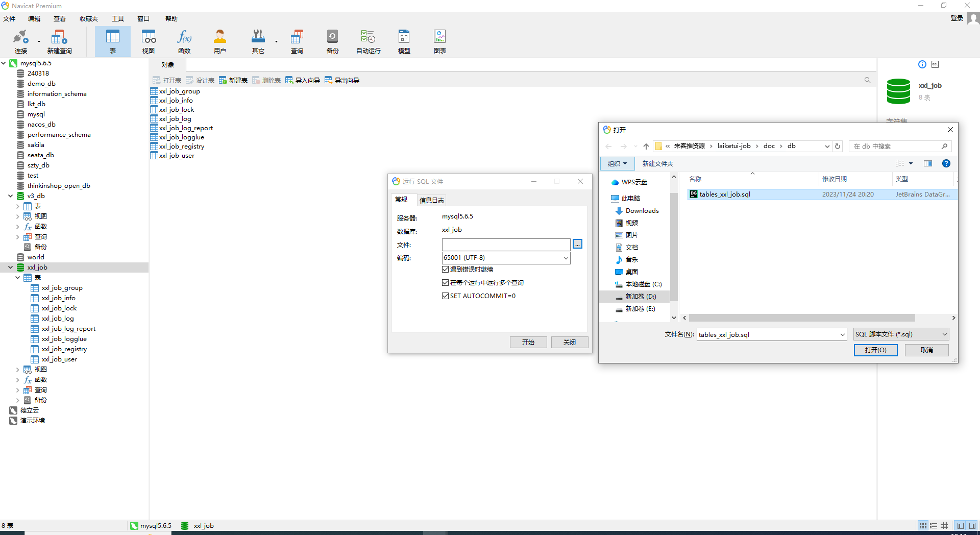The height and width of the screenshot is (535, 980).
Task: Click the New Query toolbar icon
Action: [59, 41]
